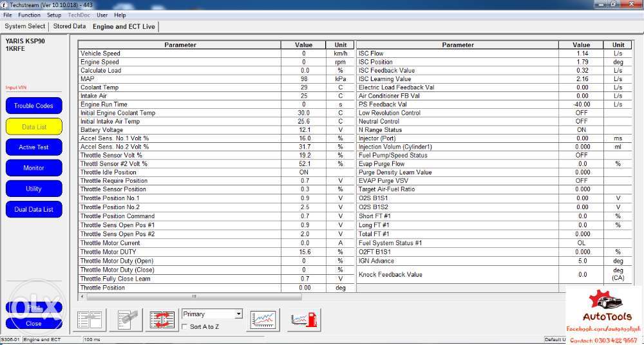Open the Utility button
Image resolution: width=644 pixels, height=345 pixels.
pos(33,189)
